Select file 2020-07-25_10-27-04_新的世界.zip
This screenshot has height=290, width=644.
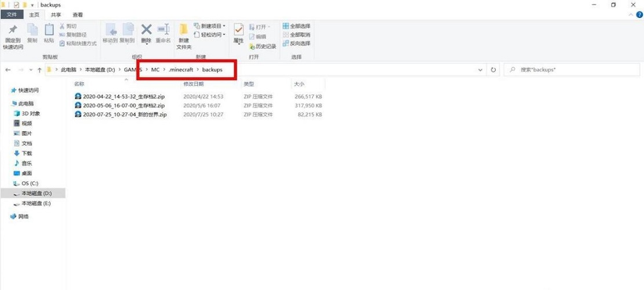tap(121, 115)
